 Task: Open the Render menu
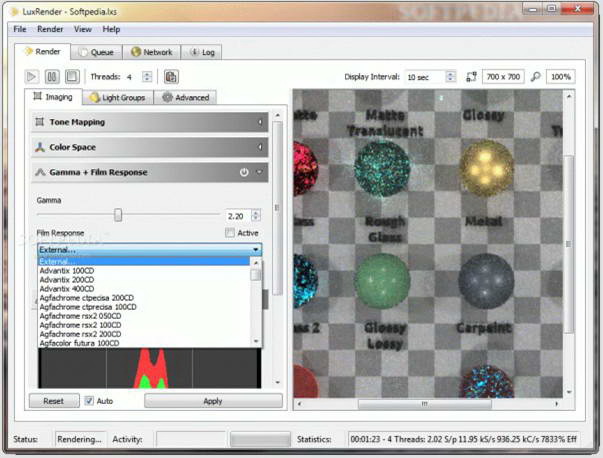tap(50, 30)
